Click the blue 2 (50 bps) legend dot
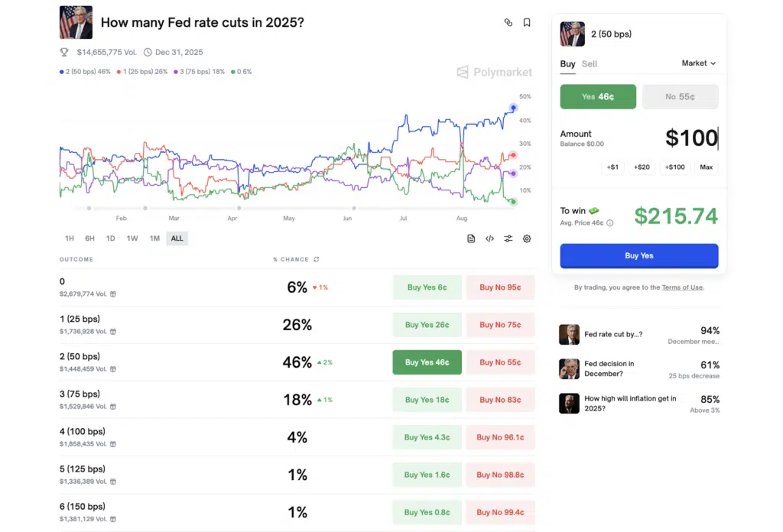 (62, 72)
